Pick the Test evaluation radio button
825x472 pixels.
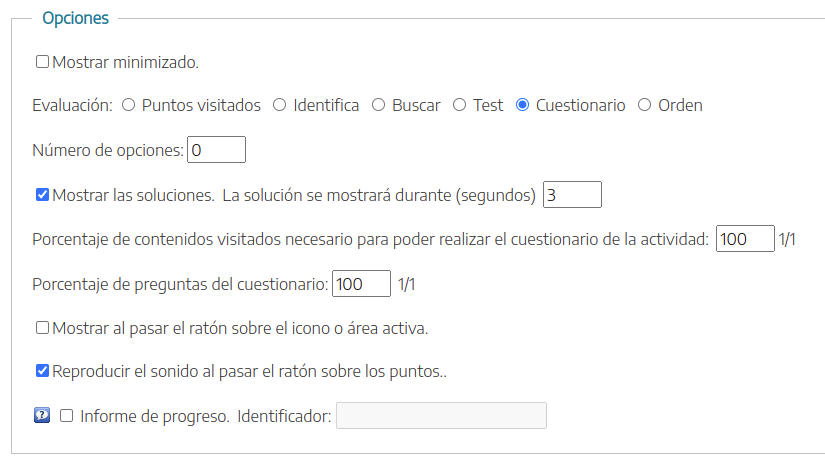pos(460,105)
